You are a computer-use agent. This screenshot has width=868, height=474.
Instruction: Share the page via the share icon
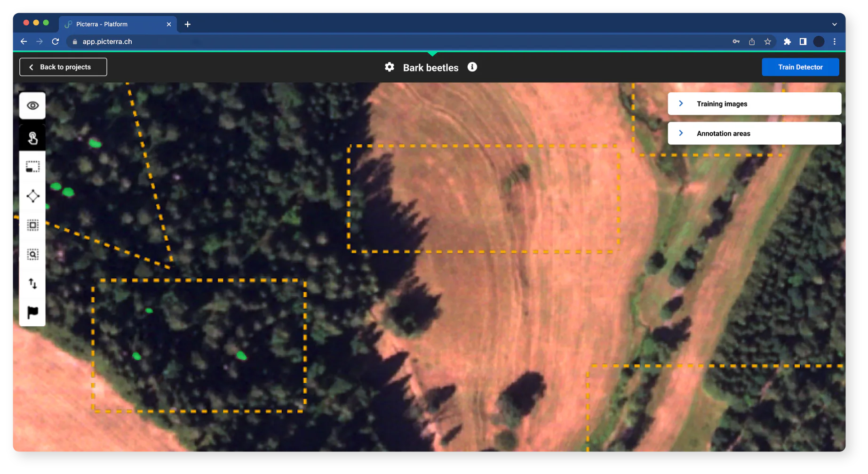click(752, 41)
